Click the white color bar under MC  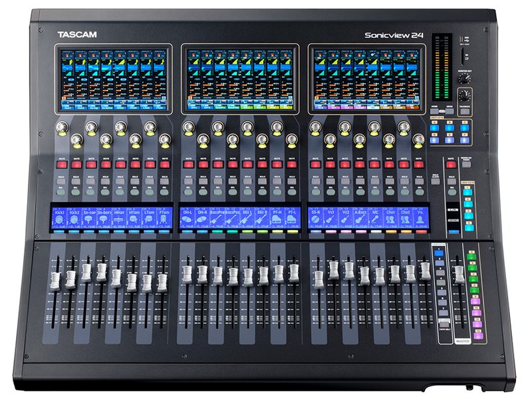376,231
